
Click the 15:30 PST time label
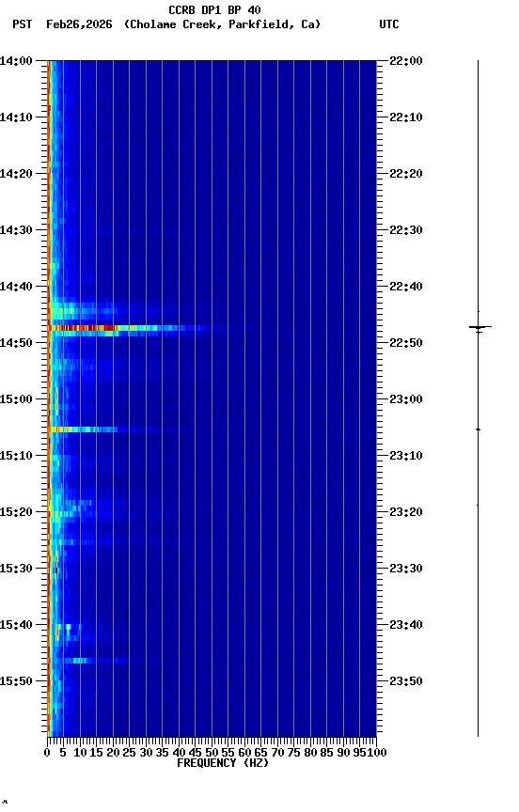16,570
